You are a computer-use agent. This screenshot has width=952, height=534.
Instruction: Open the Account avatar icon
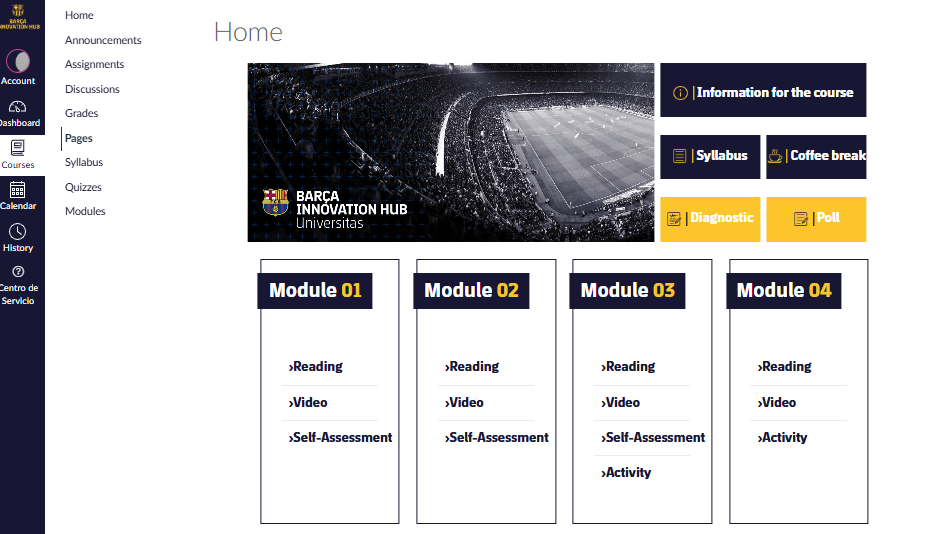[x=18, y=61]
